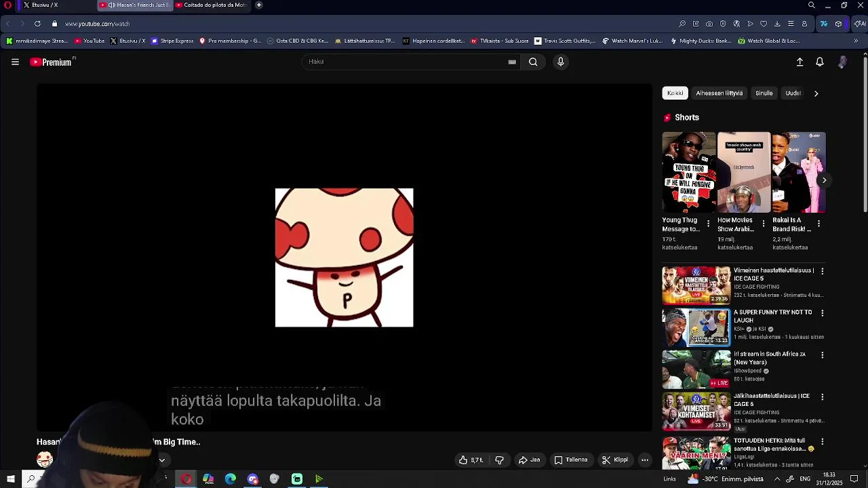The width and height of the screenshot is (868, 488).
Task: Click the upload/create icon in the YouTube header
Action: pos(800,62)
